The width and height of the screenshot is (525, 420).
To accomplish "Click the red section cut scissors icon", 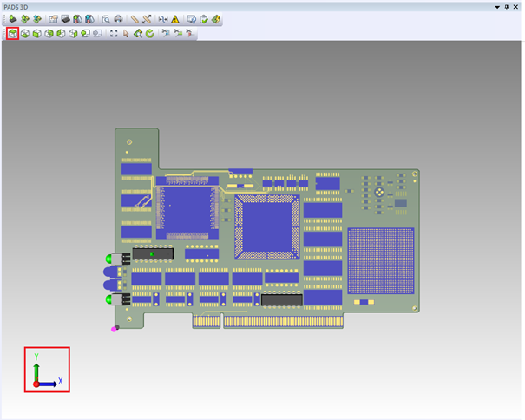I will 190,33.
